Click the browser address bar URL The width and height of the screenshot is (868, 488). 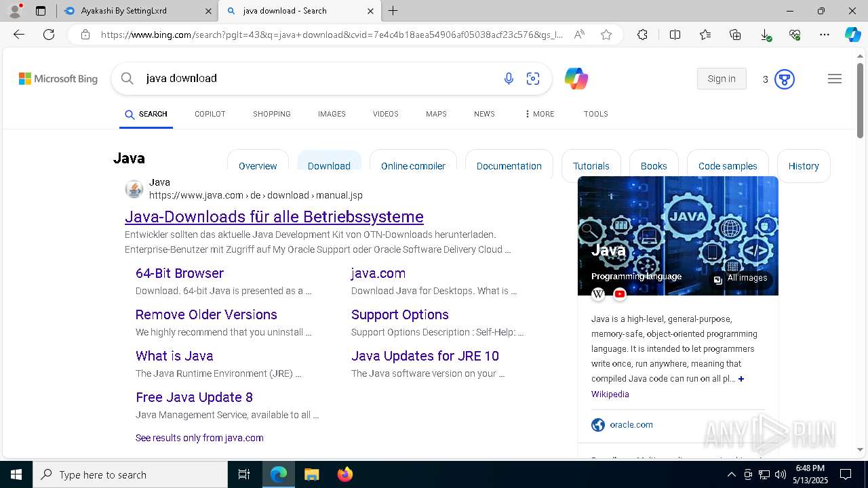pos(332,35)
